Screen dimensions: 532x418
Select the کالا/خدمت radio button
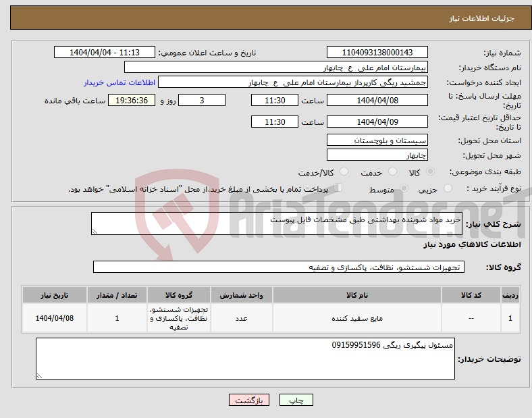point(344,172)
